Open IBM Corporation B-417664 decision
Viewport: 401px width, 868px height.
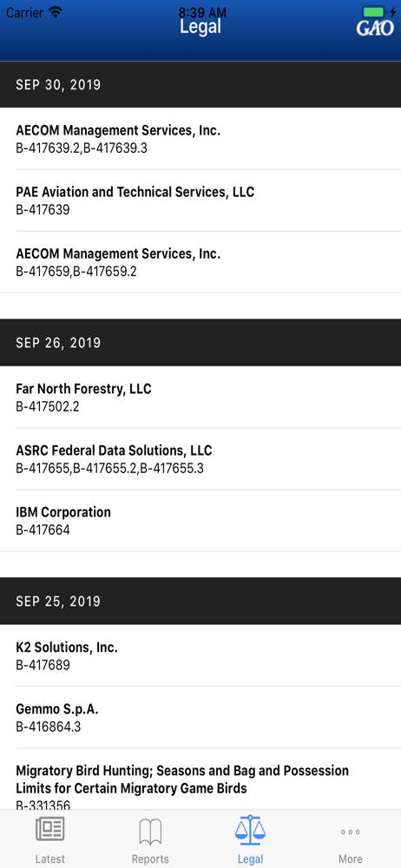(x=200, y=520)
